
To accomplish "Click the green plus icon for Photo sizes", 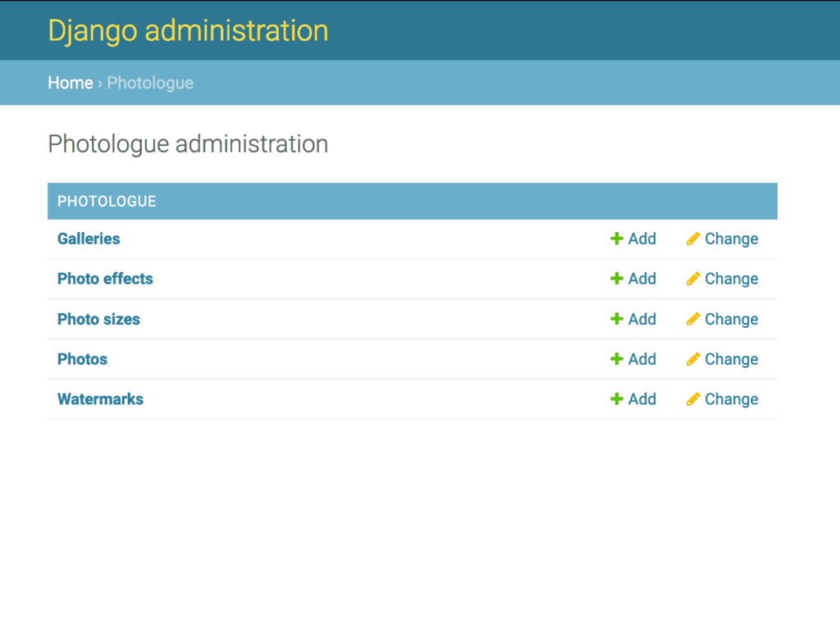I will point(617,319).
